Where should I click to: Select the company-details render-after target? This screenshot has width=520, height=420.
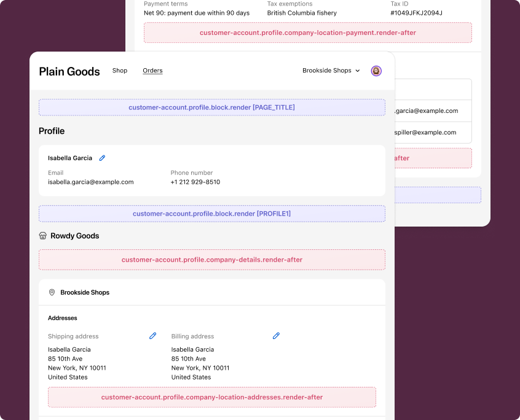(212, 260)
